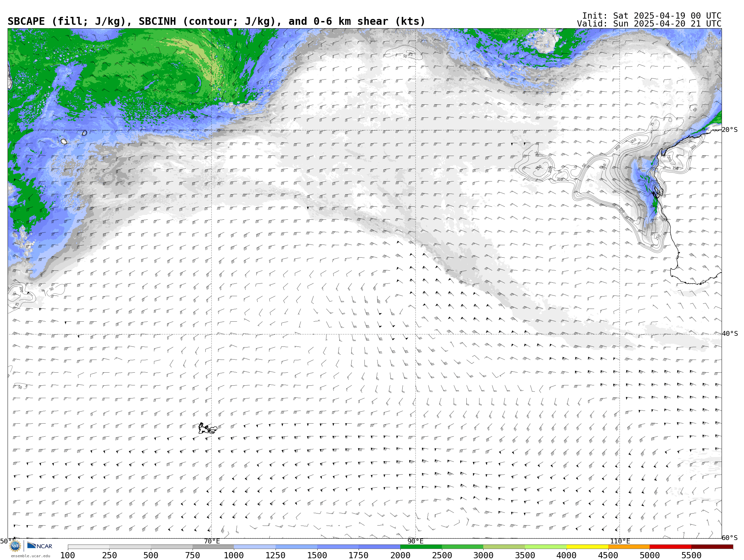
Task: Pick the red 5000–5500 colorbar segment
Action: coord(670,547)
